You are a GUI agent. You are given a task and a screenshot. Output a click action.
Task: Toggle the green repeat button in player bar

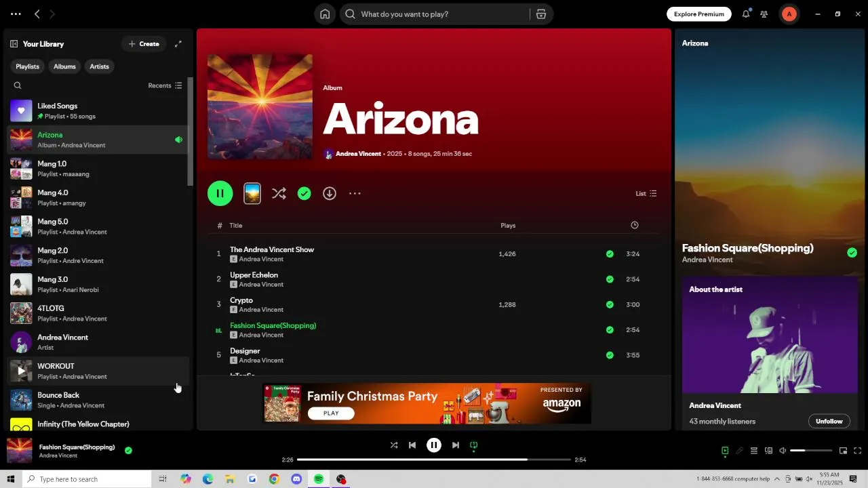click(474, 445)
